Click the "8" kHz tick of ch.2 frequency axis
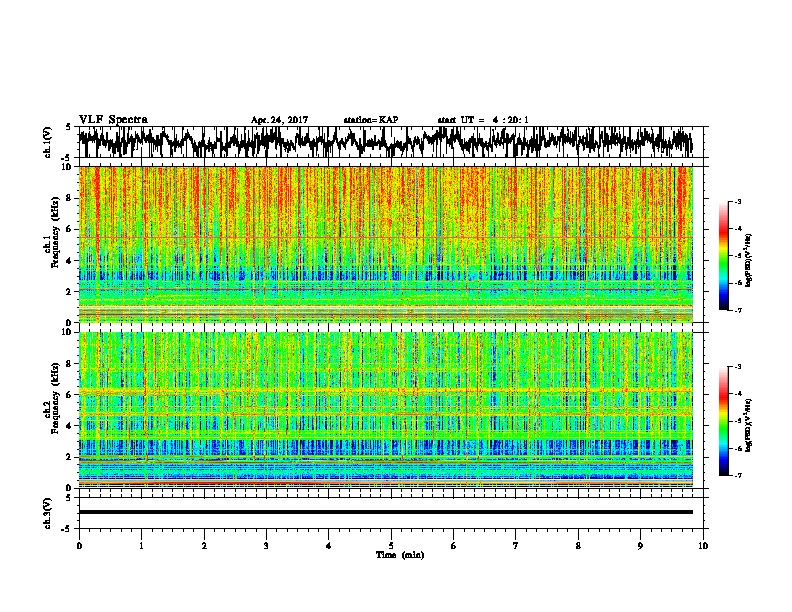Image resolution: width=792 pixels, height=612 pixels. click(70, 364)
